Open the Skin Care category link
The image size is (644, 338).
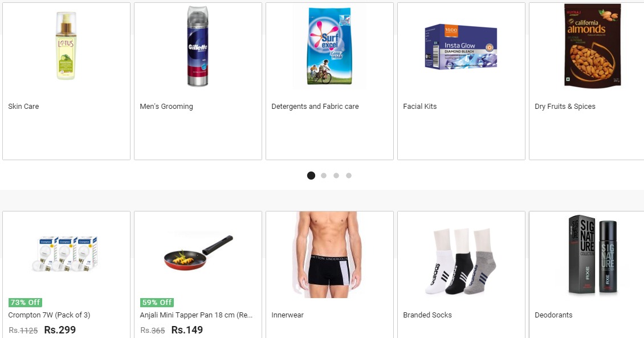pos(23,107)
